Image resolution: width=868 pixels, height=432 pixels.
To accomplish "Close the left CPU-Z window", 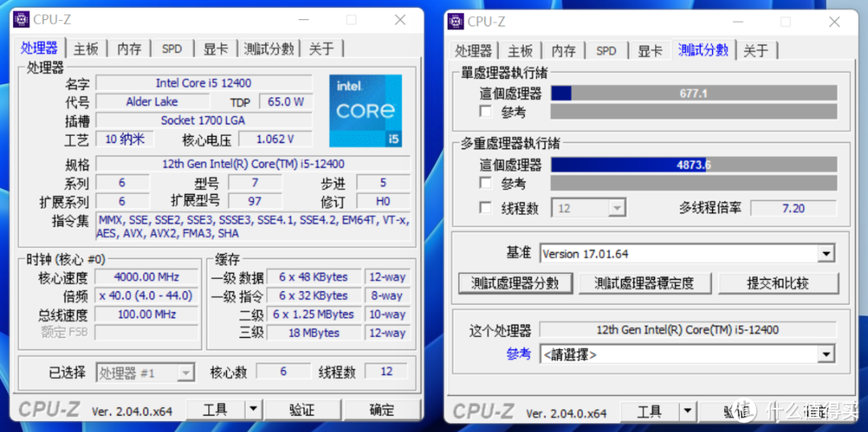I will coord(400,20).
